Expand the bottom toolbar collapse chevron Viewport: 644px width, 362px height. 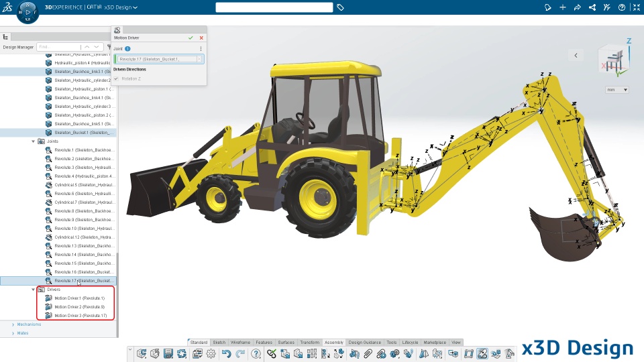130,349
